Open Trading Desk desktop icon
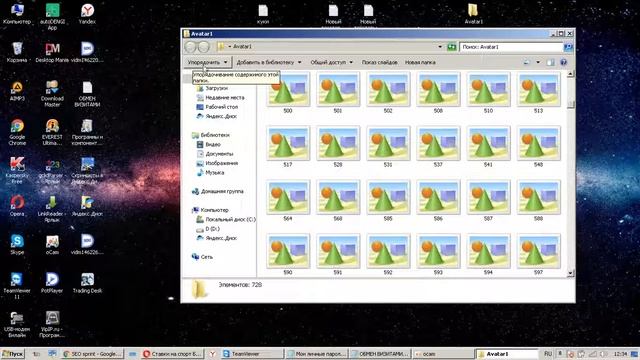Image resolution: width=640 pixels, height=360 pixels. pyautogui.click(x=87, y=282)
